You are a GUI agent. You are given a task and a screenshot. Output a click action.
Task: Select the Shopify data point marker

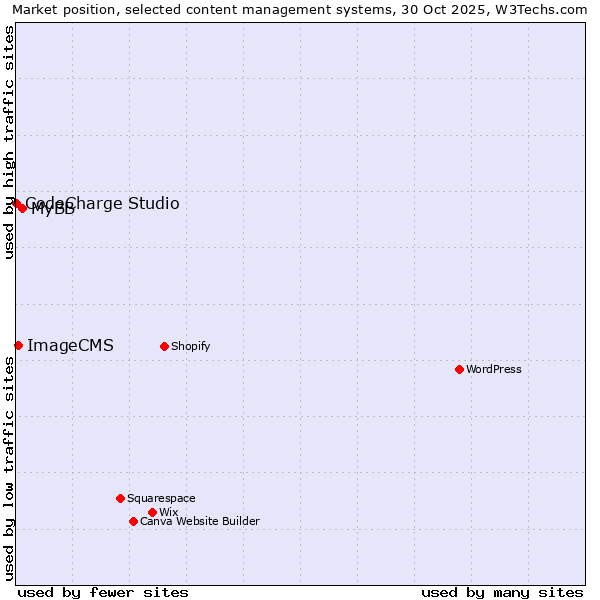click(x=164, y=346)
